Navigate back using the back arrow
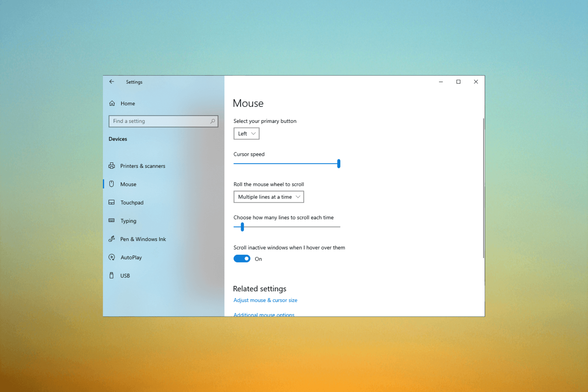 (111, 82)
